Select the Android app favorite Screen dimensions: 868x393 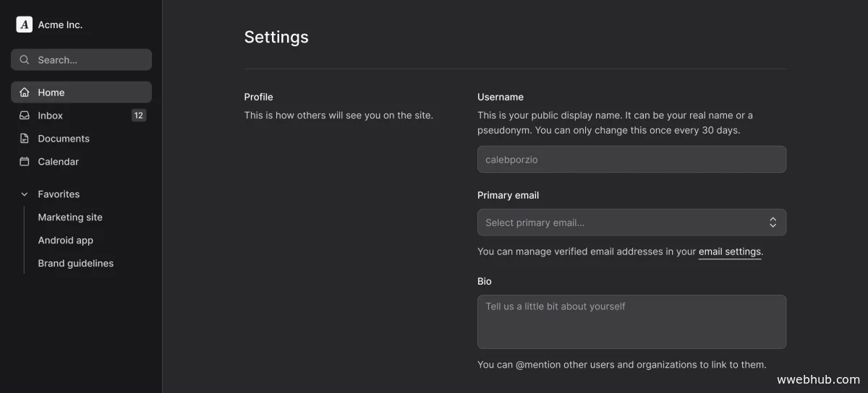65,241
